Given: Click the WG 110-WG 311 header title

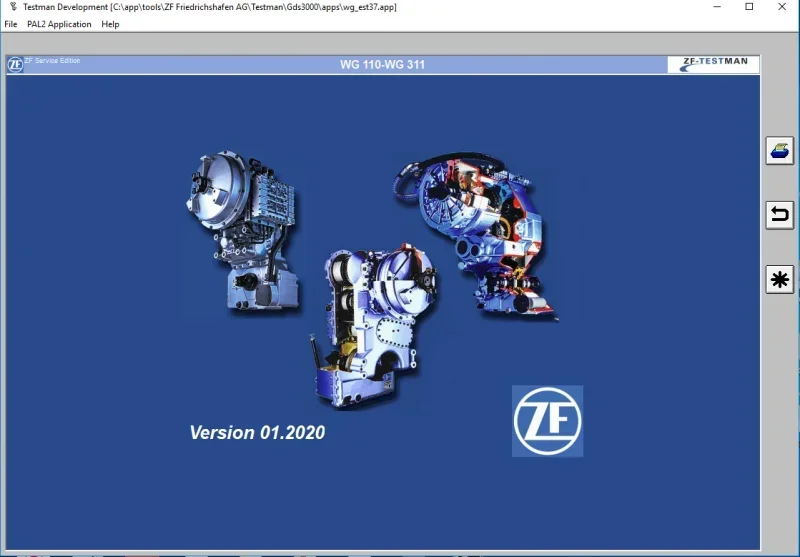Looking at the screenshot, I should [382, 65].
